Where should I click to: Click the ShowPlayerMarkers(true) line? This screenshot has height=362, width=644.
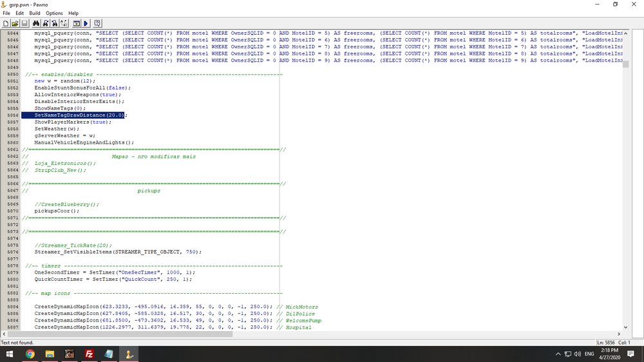tap(73, 122)
